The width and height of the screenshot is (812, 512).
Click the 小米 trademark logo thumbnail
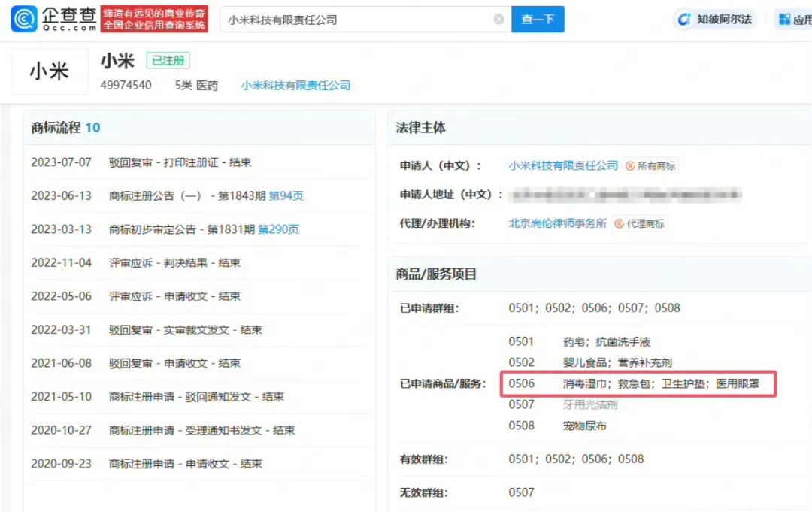50,71
